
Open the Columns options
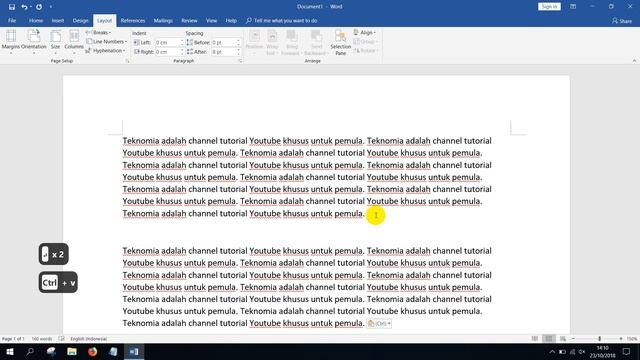(74, 42)
